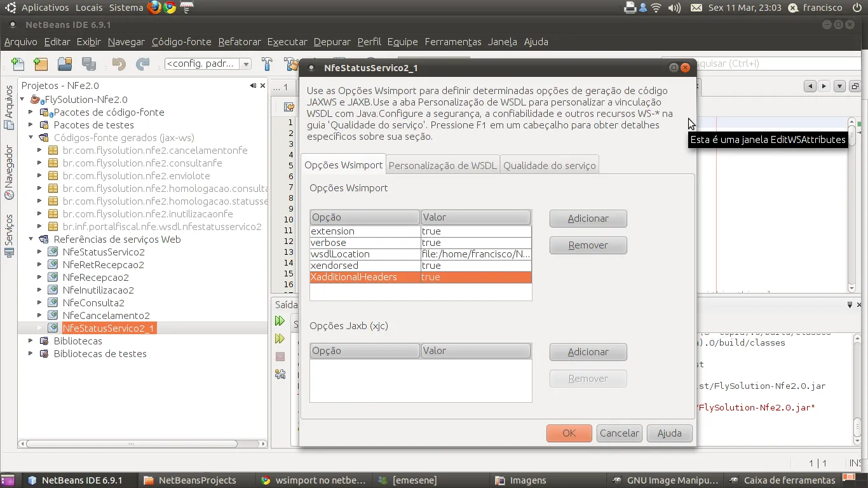
Task: Click the show desktop icon in bottom panel
Action: pos(8,480)
